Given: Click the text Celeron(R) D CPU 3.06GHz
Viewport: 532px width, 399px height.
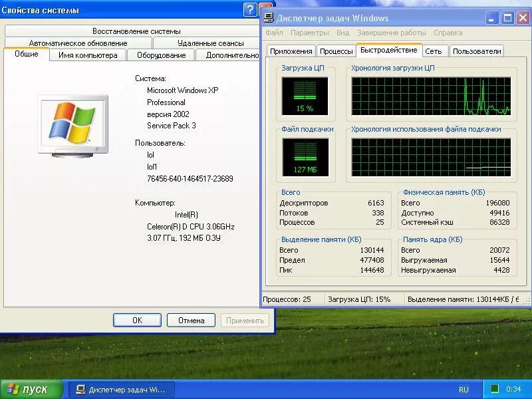Looking at the screenshot, I should (x=191, y=227).
